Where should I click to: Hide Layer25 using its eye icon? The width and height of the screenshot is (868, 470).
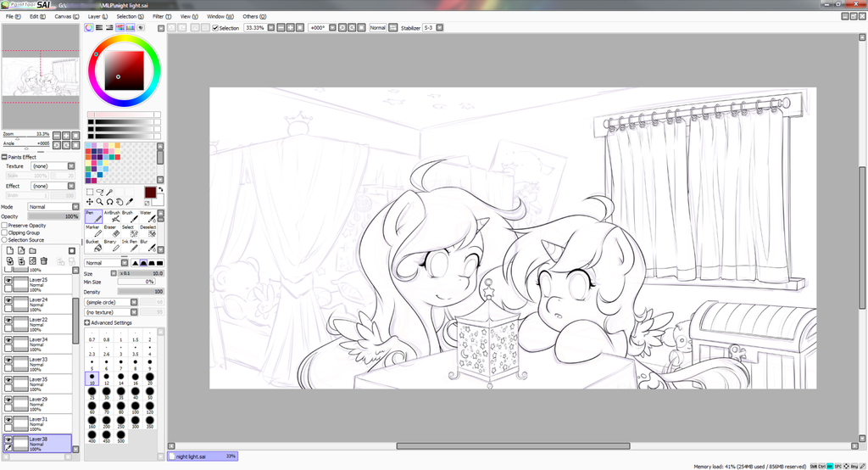click(8, 281)
